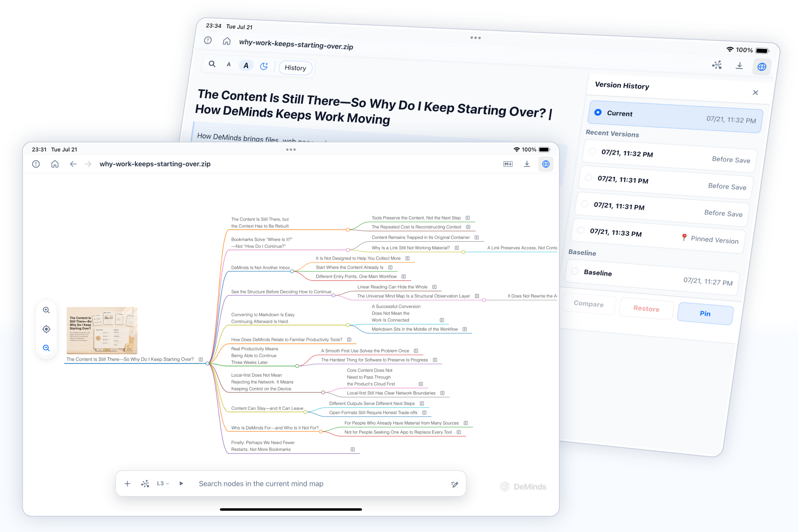
Task: Select the Current version radio button
Action: click(x=598, y=112)
